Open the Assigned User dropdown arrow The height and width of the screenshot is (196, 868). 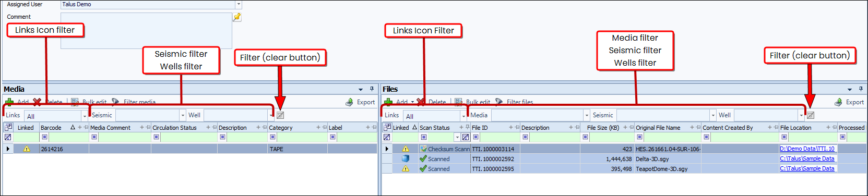239,4
